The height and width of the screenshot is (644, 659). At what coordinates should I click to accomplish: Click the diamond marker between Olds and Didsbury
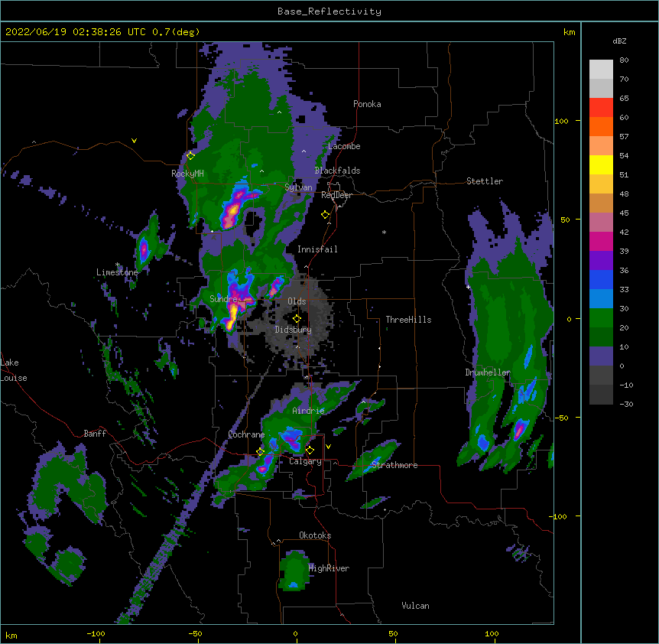click(x=297, y=319)
